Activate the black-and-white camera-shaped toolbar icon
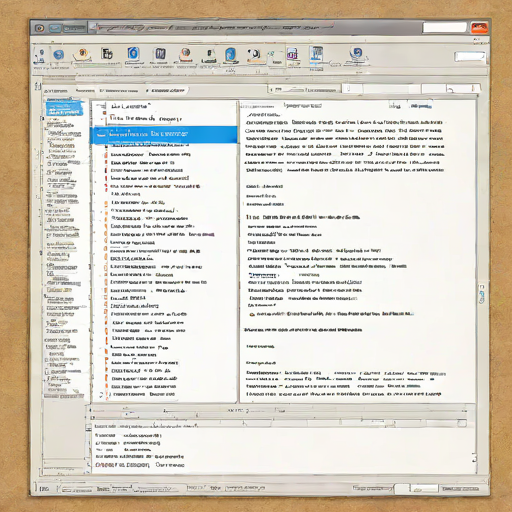512x512 pixels. click(254, 55)
